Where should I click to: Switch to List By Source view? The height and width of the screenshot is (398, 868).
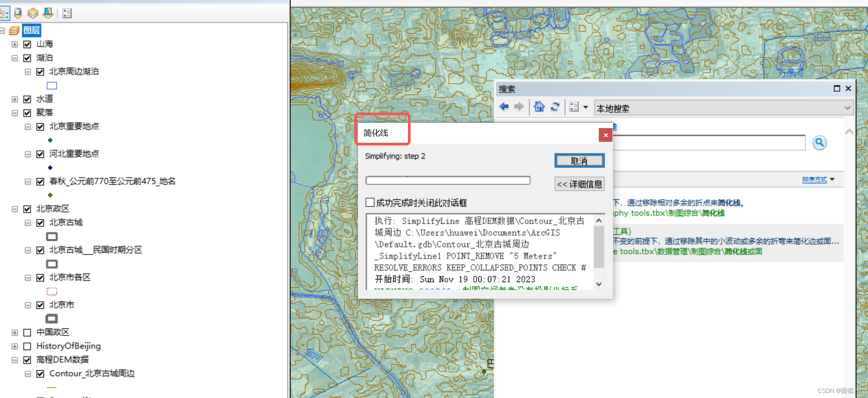point(18,13)
